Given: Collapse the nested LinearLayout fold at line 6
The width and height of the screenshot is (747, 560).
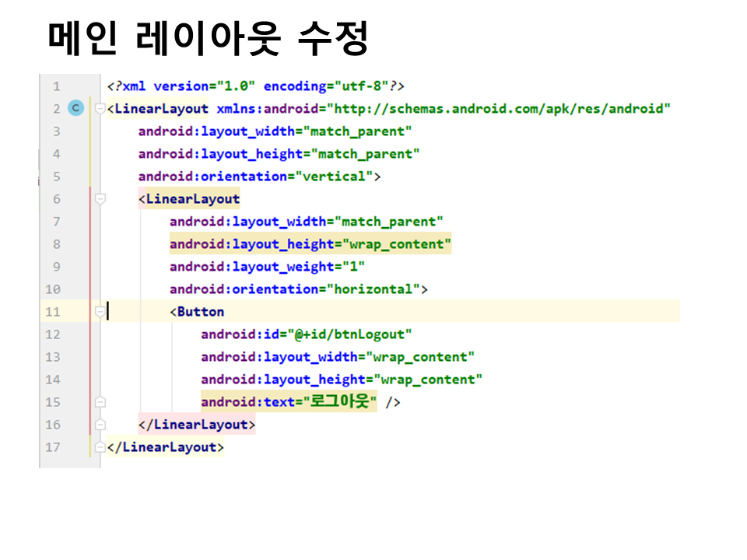Looking at the screenshot, I should pyautogui.click(x=100, y=199).
